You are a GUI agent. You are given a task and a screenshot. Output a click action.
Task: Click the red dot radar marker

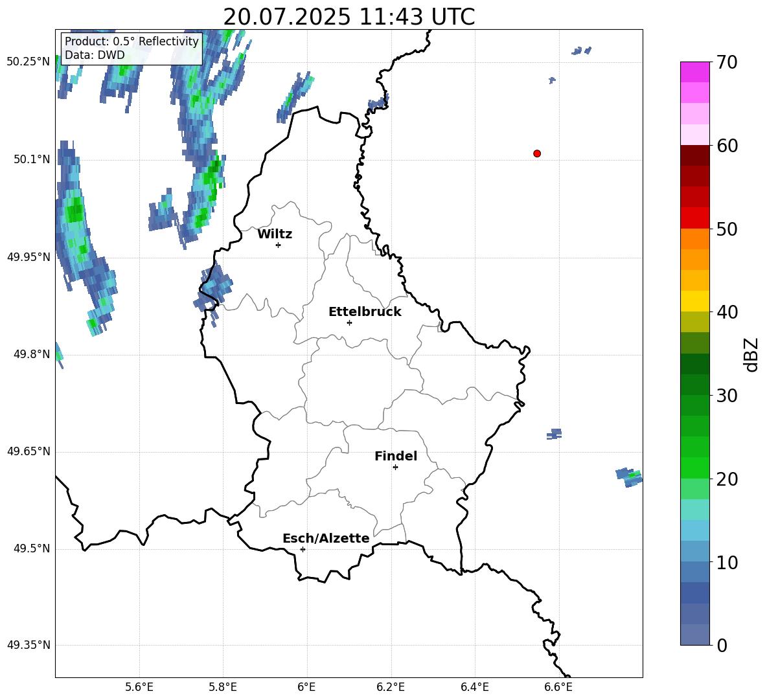pos(537,153)
